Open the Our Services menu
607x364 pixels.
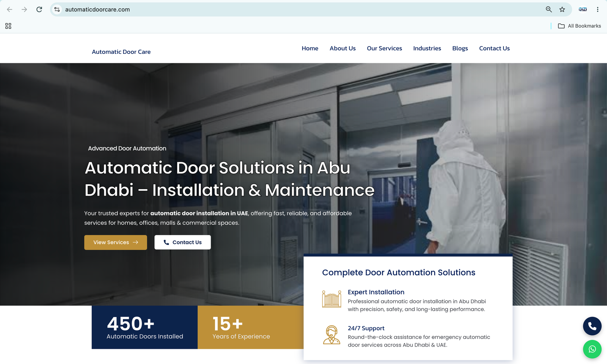click(384, 49)
